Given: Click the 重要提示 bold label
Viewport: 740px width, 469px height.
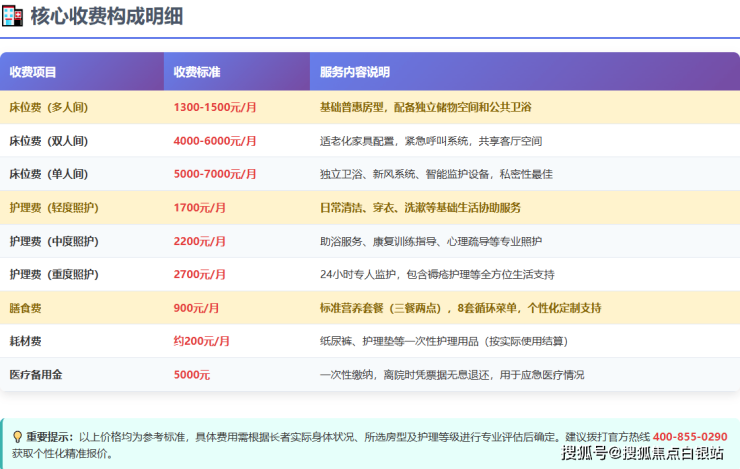Looking at the screenshot, I should pos(50,437).
